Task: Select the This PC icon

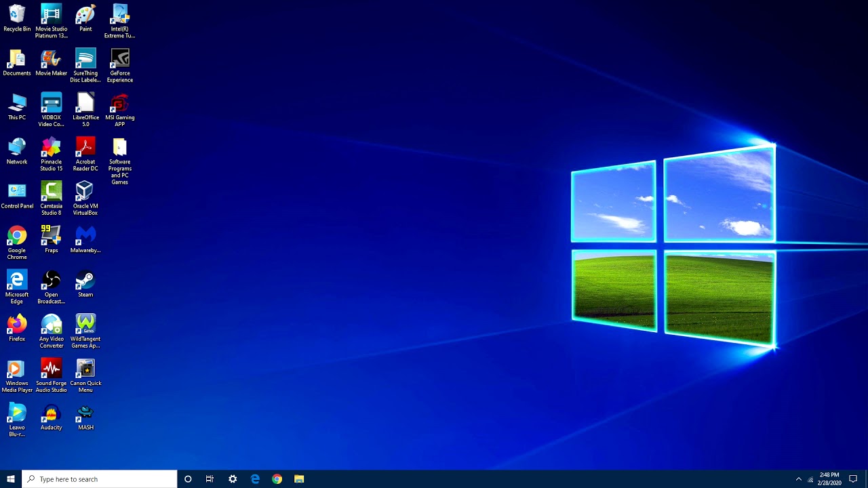Action: click(17, 107)
